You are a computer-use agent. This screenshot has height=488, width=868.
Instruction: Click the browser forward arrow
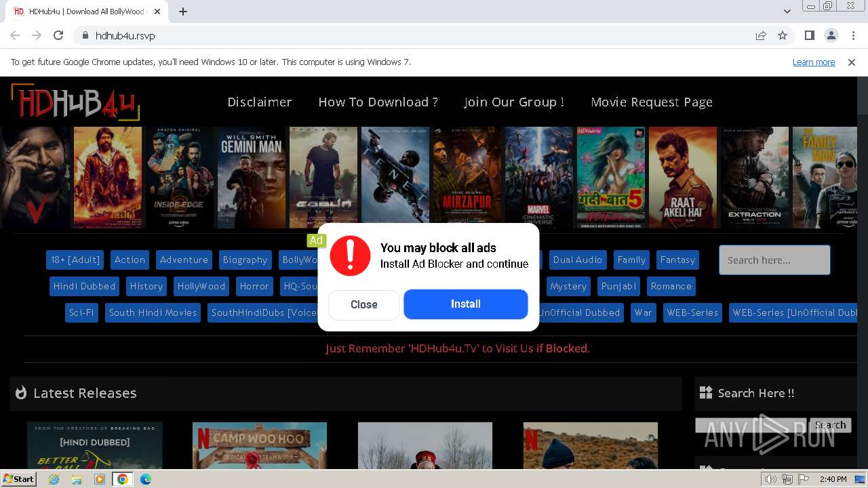coord(37,35)
